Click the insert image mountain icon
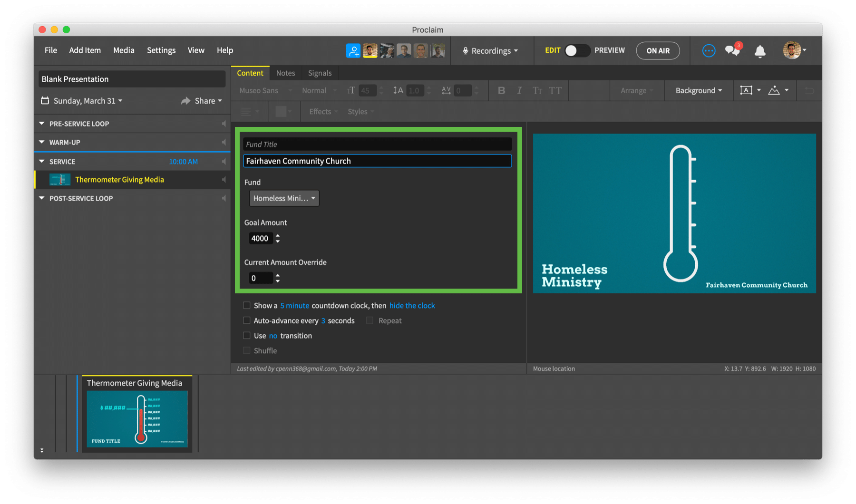 (x=774, y=90)
